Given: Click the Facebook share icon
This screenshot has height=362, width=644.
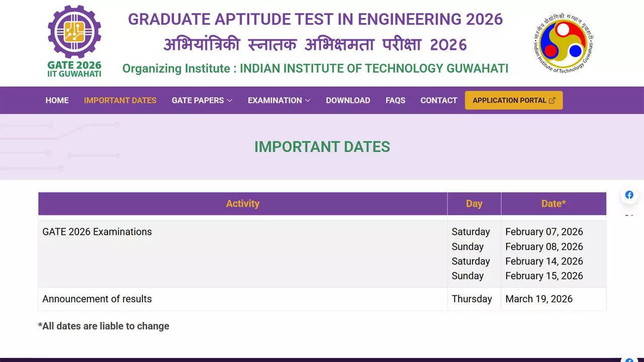Looking at the screenshot, I should click(x=629, y=195).
